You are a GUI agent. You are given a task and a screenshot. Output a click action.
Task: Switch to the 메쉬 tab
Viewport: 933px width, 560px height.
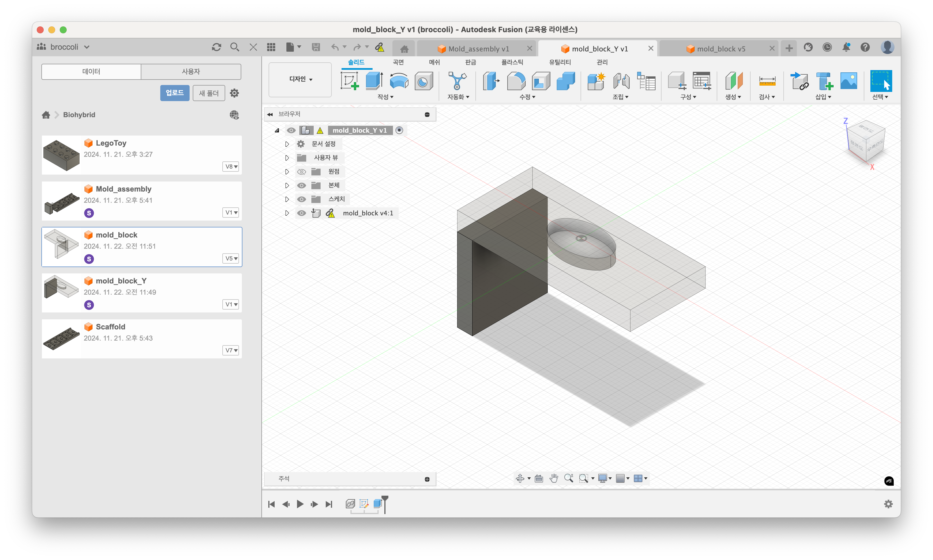[434, 62]
